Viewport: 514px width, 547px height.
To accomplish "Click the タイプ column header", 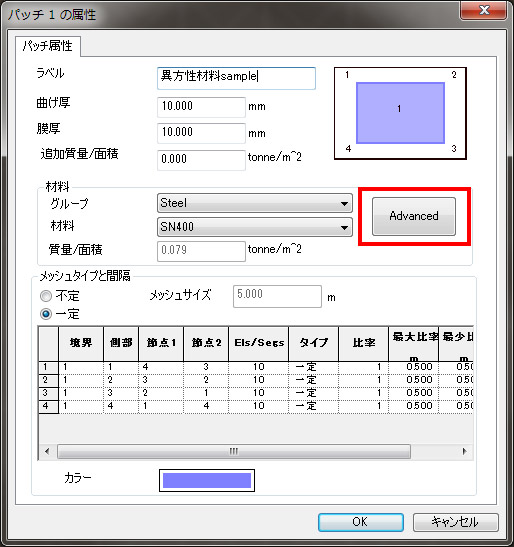I will pos(313,343).
